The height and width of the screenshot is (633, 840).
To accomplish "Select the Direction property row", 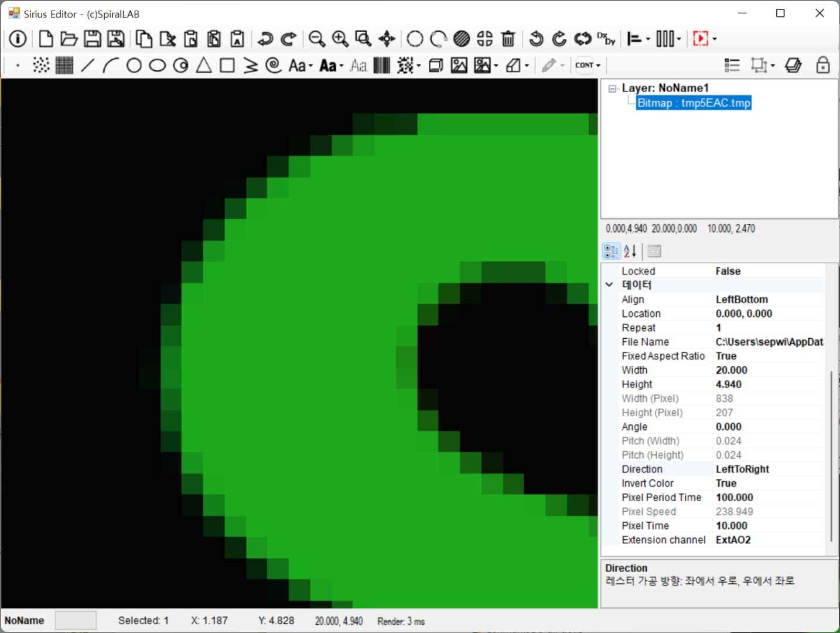I will 713,469.
